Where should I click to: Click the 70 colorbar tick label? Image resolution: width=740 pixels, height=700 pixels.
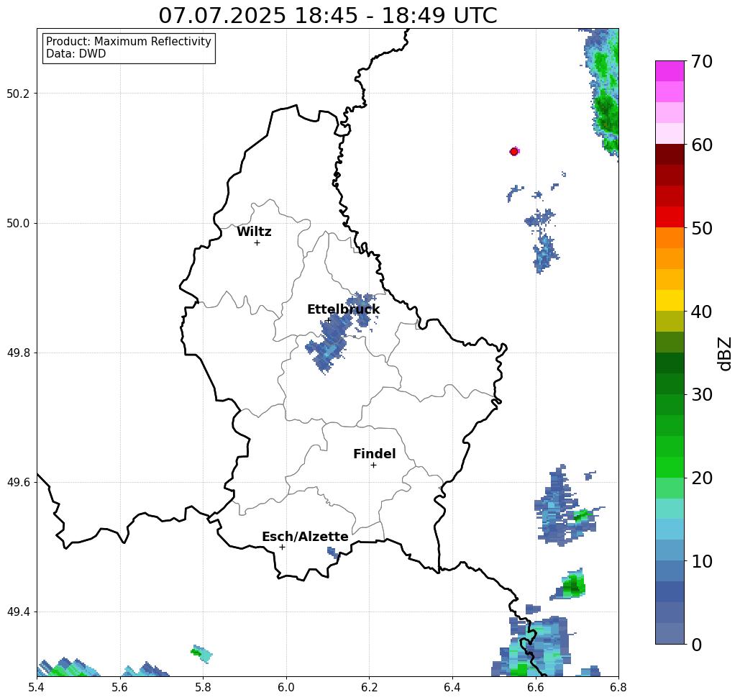pyautogui.click(x=702, y=61)
